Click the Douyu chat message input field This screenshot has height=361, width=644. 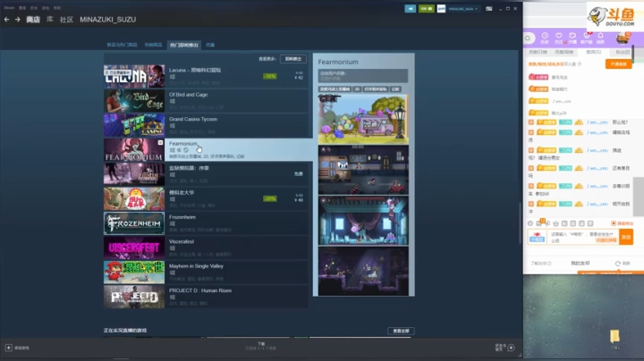coord(583,237)
